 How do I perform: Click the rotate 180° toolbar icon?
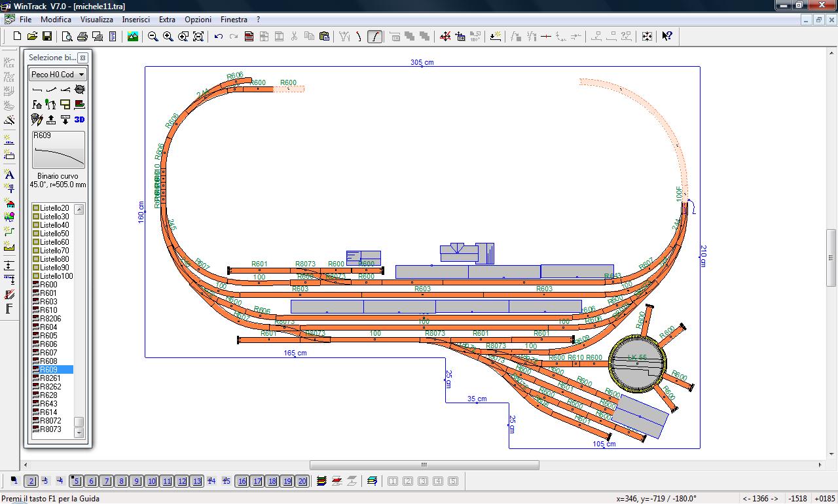[x=476, y=37]
